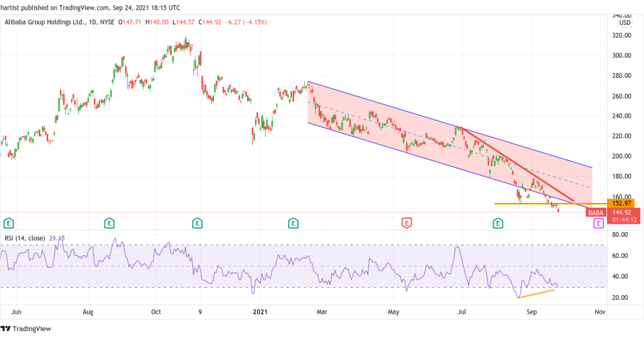Click the 20.00 RSI axis label
This screenshot has width=644, height=338.
(x=621, y=298)
